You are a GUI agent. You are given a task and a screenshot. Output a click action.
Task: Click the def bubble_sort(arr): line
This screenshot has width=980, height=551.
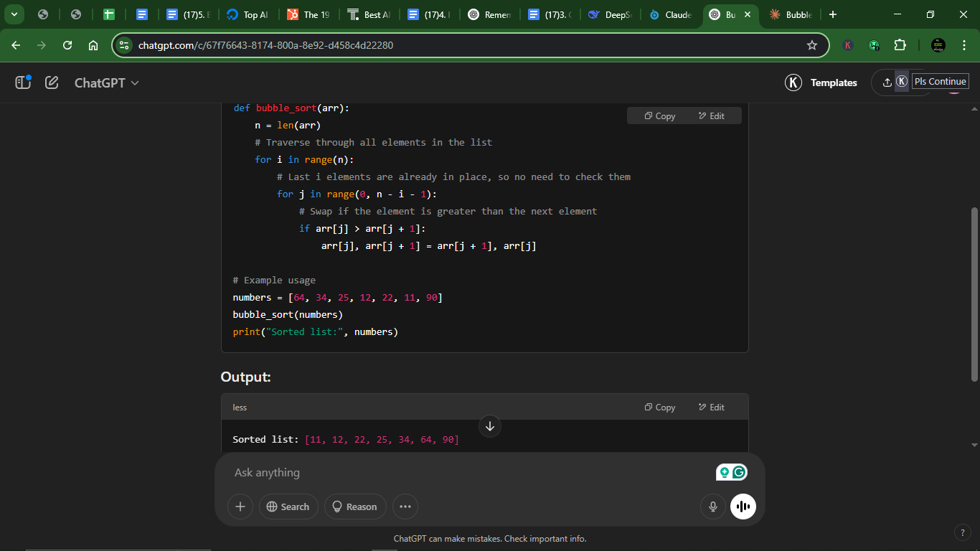pos(291,108)
